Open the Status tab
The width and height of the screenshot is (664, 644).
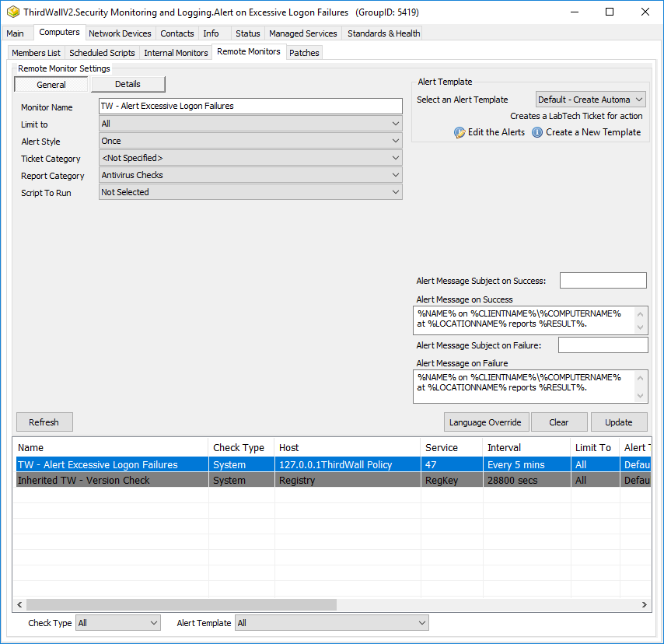click(x=248, y=33)
